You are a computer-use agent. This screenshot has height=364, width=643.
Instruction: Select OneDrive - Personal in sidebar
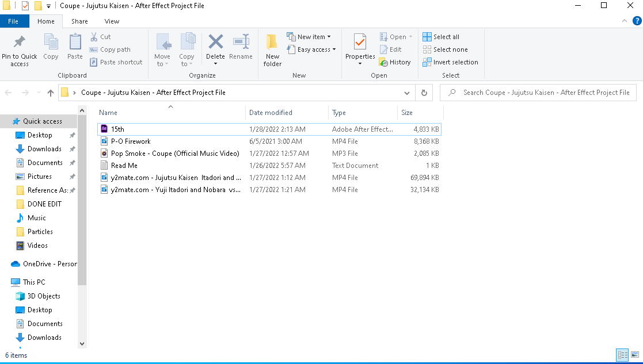pyautogui.click(x=44, y=264)
